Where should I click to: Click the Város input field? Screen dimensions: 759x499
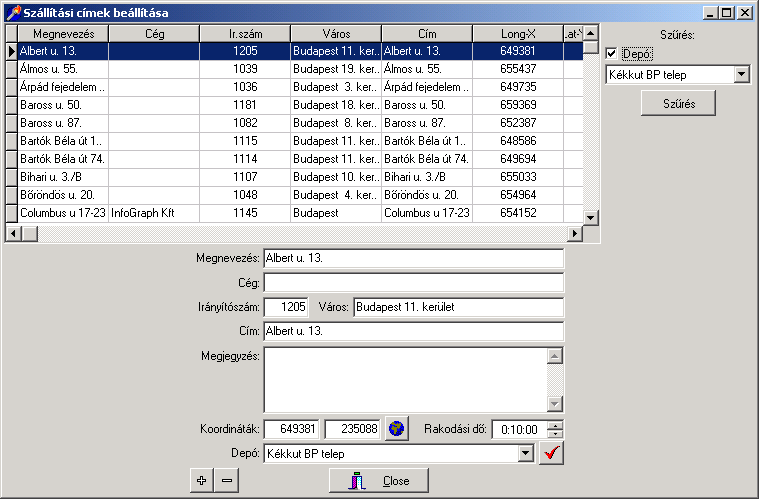pyautogui.click(x=457, y=307)
